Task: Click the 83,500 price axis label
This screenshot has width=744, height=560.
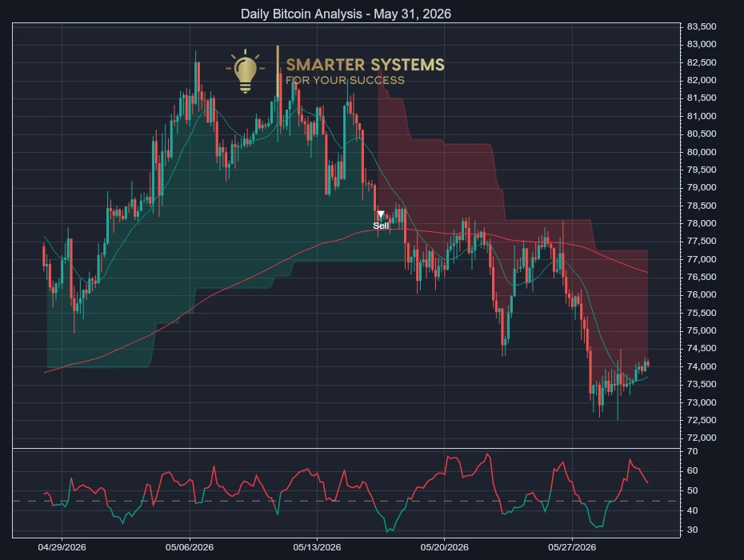Action: [702, 26]
